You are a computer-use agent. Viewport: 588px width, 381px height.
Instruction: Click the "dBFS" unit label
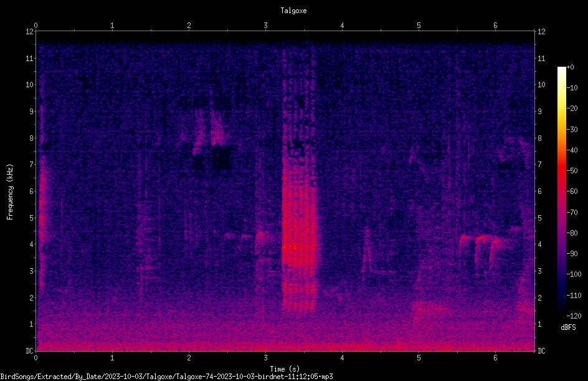[568, 327]
